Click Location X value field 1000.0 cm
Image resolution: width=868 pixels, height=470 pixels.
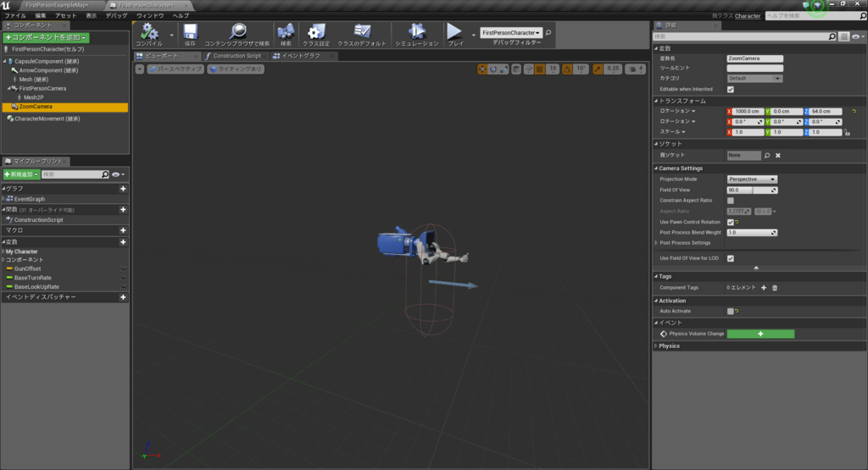point(748,111)
